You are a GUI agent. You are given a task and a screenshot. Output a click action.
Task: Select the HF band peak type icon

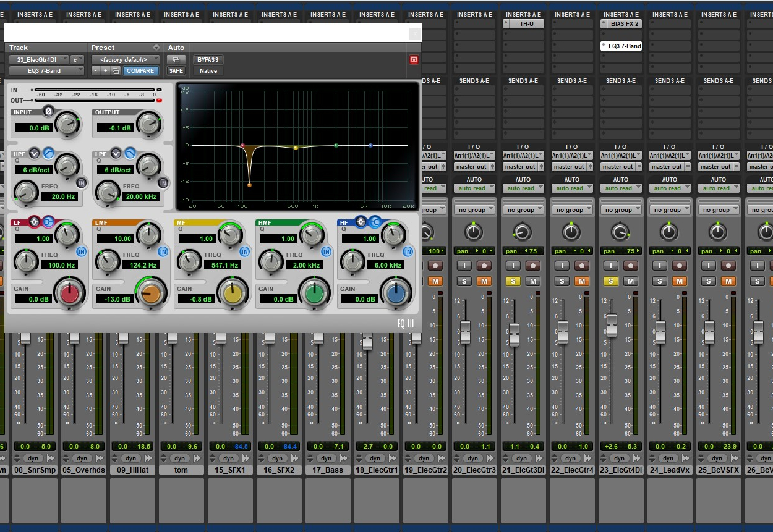coord(361,222)
